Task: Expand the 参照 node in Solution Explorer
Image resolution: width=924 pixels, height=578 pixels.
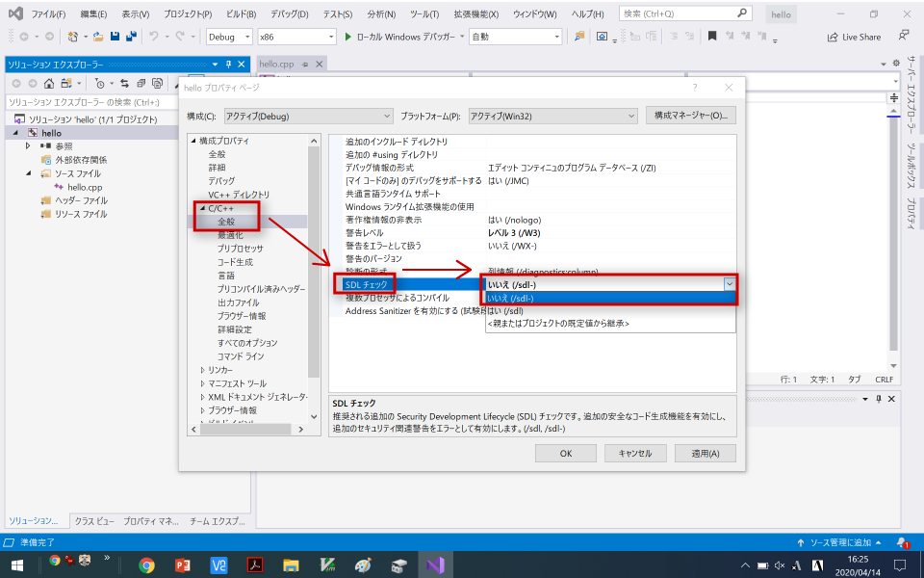Action: point(27,145)
